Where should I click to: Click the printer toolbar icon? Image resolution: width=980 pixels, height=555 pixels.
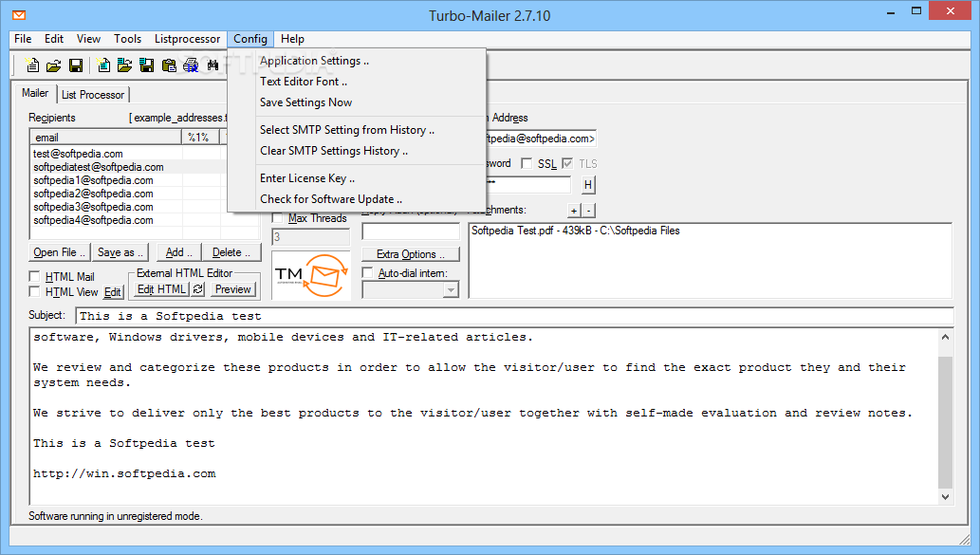coord(191,65)
